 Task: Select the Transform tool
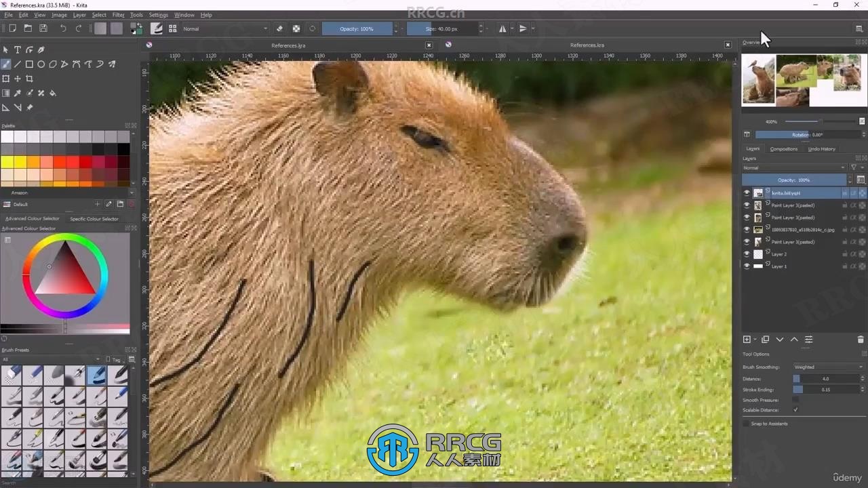coord(5,79)
